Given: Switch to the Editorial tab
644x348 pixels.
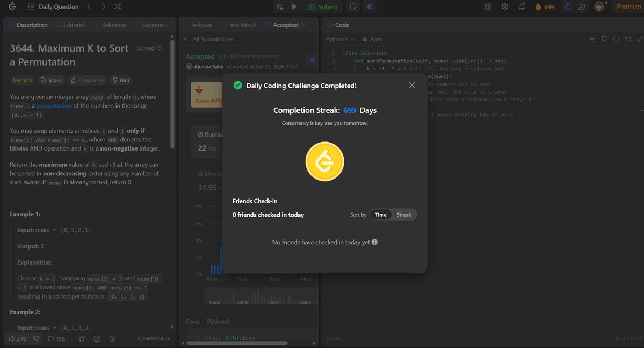Looking at the screenshot, I should (70, 25).
